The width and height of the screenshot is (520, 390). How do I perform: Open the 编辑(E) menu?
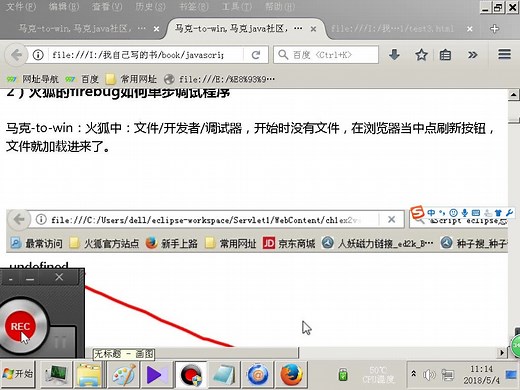[64, 7]
